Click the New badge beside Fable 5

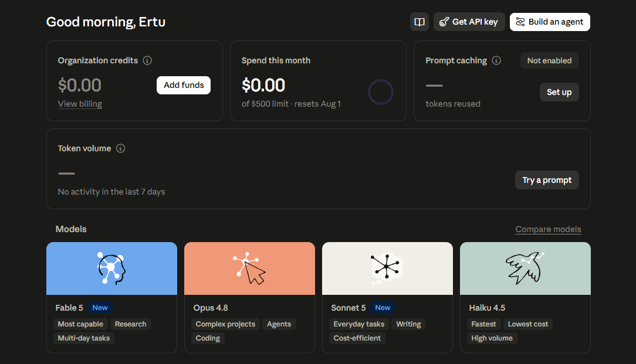(100, 308)
